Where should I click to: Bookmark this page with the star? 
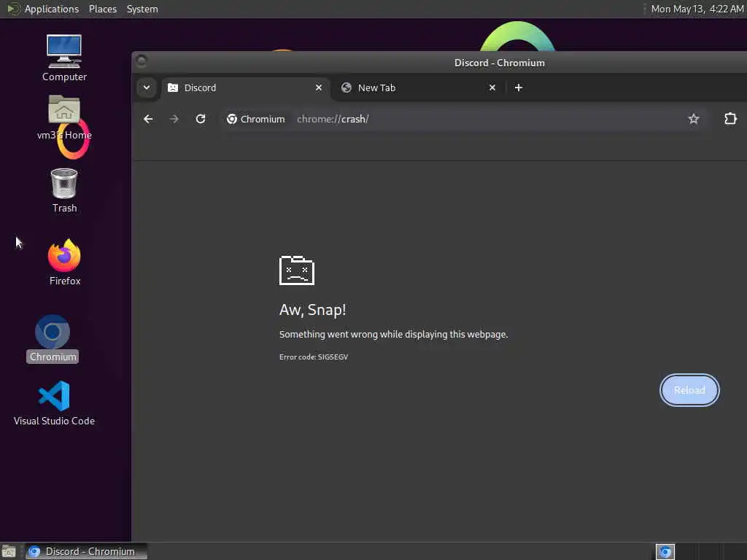tap(694, 119)
